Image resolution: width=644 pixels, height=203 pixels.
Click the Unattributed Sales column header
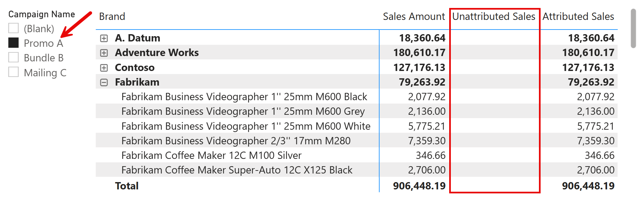point(494,17)
